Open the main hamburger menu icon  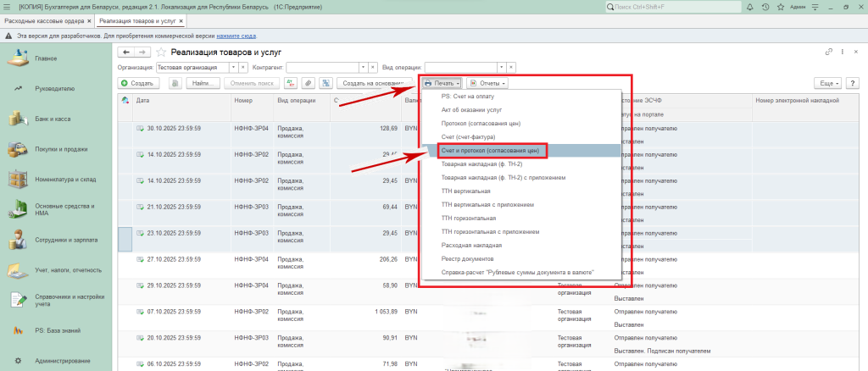point(8,7)
